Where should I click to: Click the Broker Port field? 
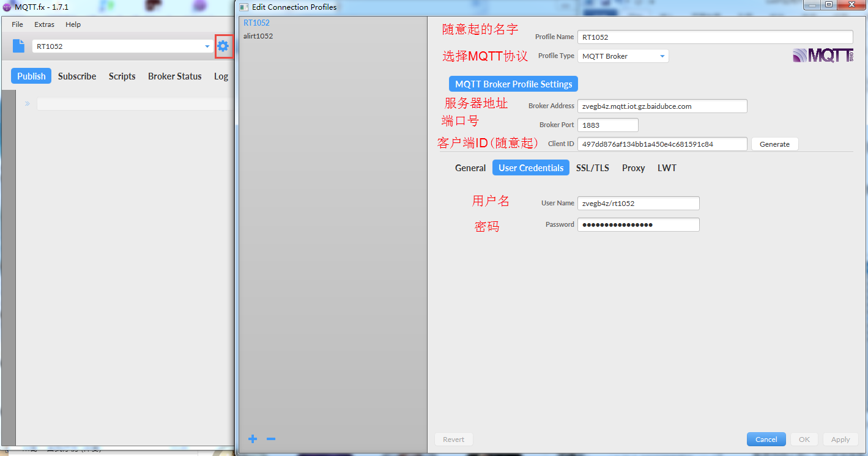point(608,125)
